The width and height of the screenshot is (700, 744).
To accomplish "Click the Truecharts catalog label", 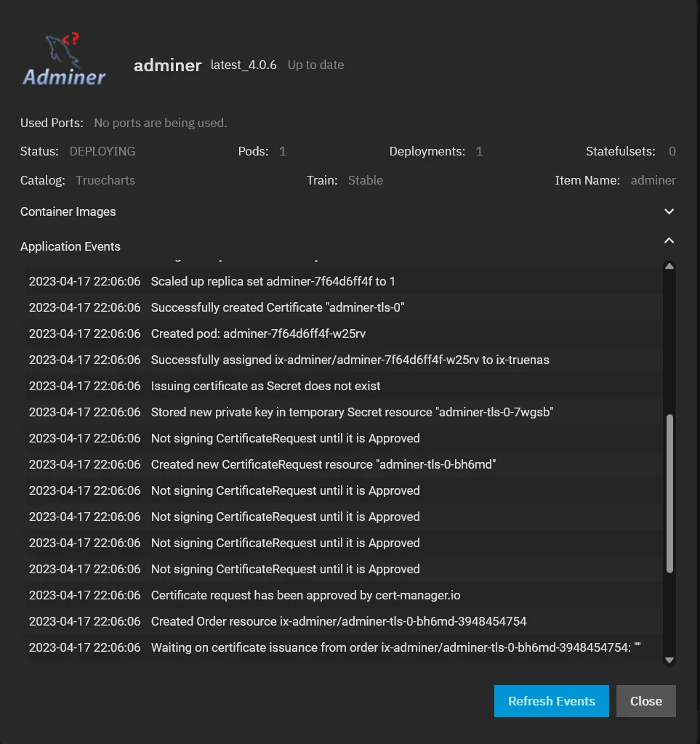I will (105, 180).
